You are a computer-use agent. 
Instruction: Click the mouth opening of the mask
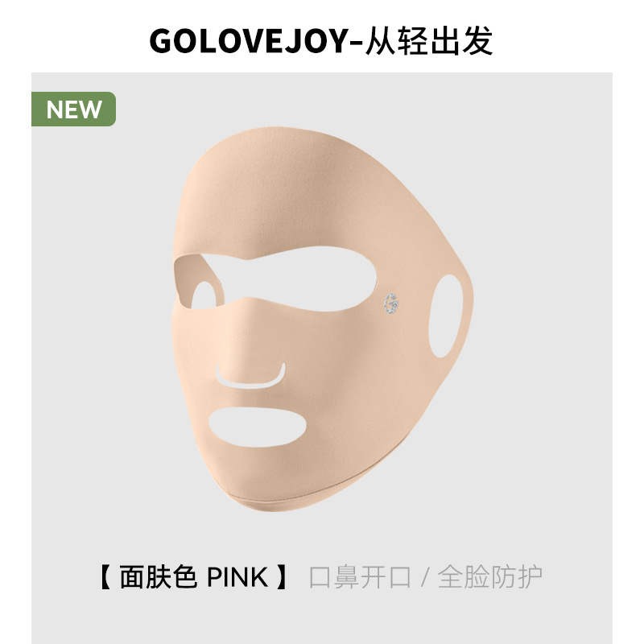pos(258,427)
